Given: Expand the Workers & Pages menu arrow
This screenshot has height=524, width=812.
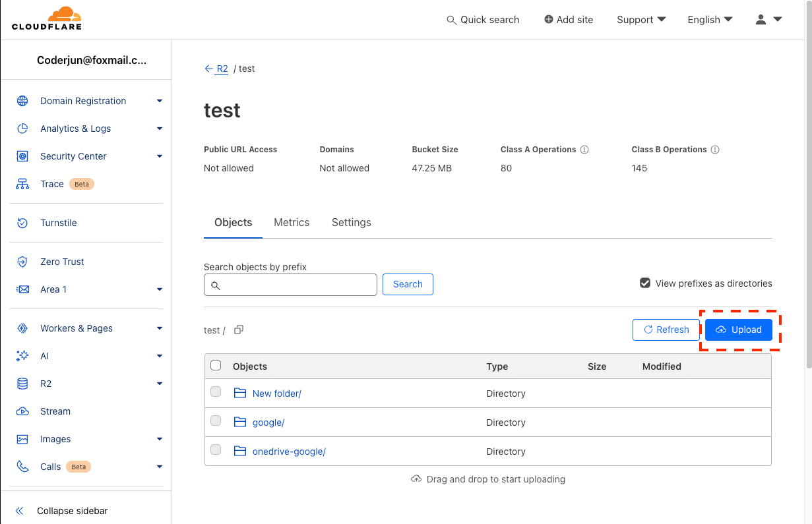Looking at the screenshot, I should tap(160, 328).
